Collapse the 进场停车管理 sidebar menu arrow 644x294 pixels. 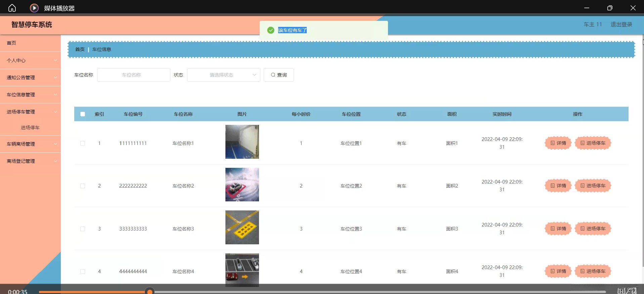pos(55,112)
